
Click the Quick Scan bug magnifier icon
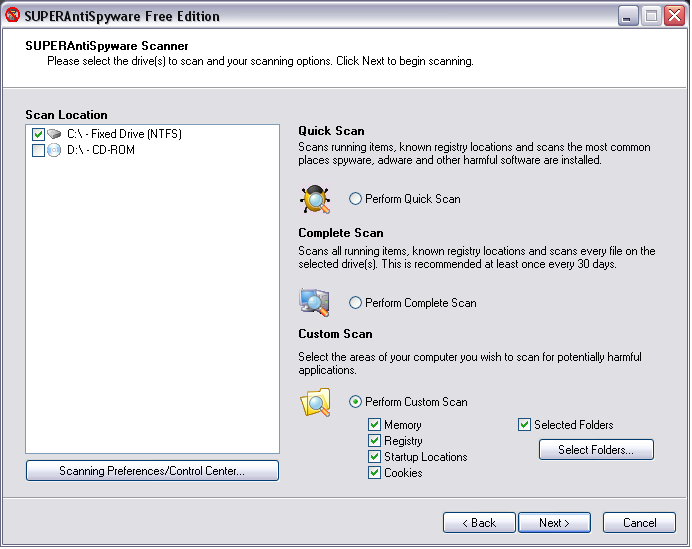pos(315,199)
